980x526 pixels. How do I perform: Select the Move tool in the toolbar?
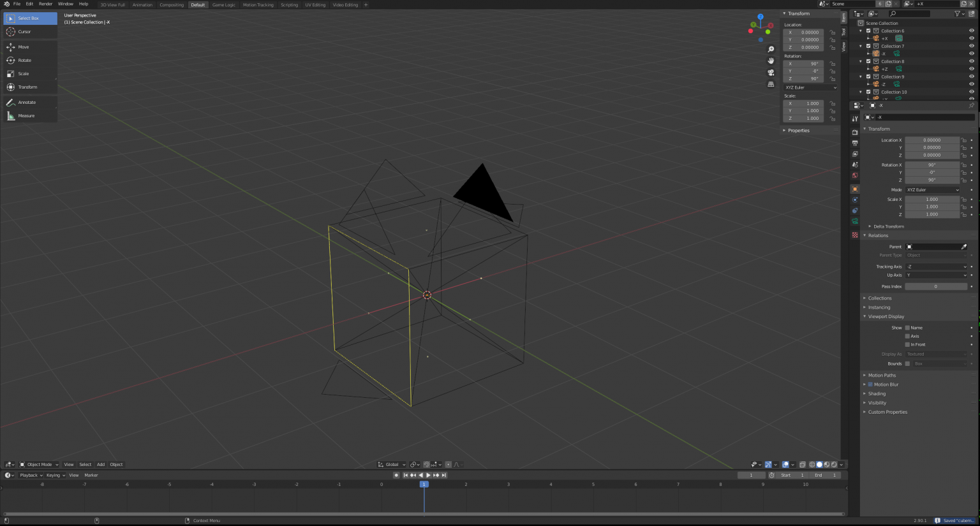tap(22, 46)
